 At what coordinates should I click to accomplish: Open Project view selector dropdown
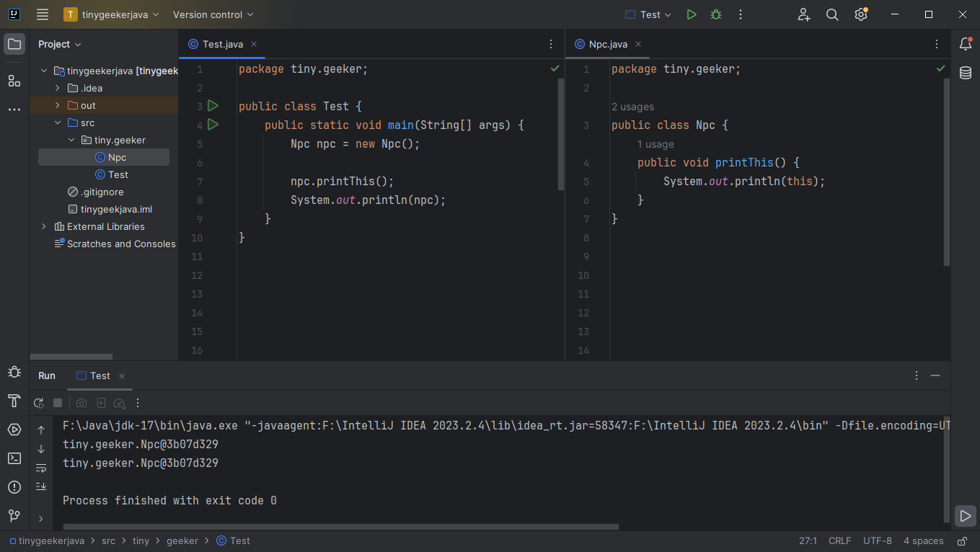point(60,44)
